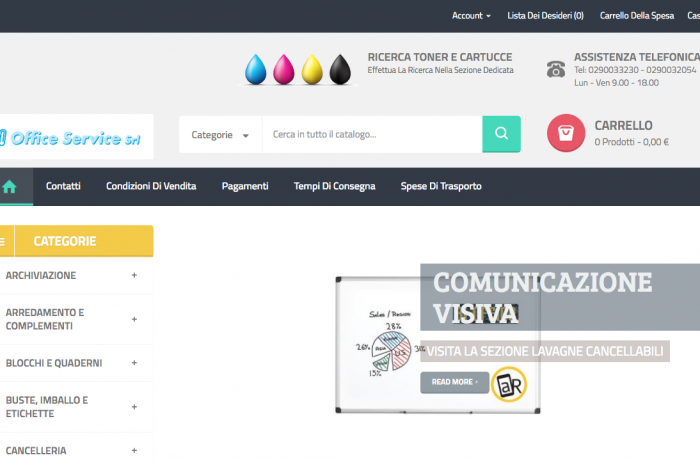Image resolution: width=700 pixels, height=460 pixels.
Task: Click the yellow ink drop icon
Action: [x=312, y=69]
